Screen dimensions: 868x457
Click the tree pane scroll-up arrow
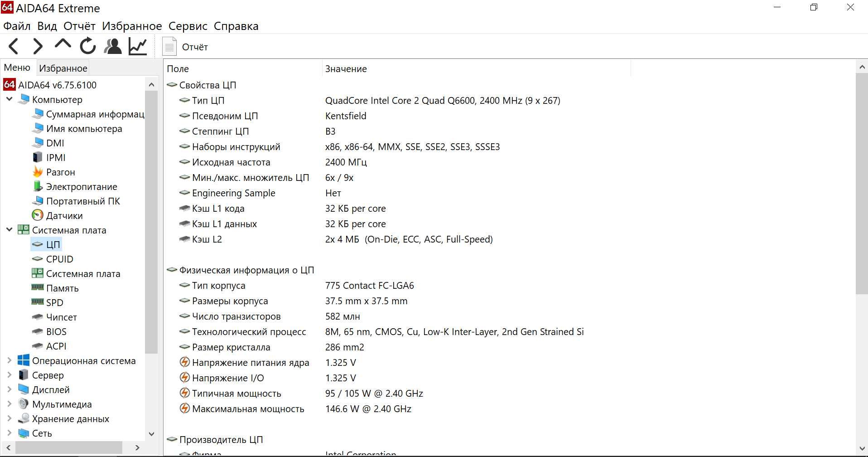click(x=151, y=85)
